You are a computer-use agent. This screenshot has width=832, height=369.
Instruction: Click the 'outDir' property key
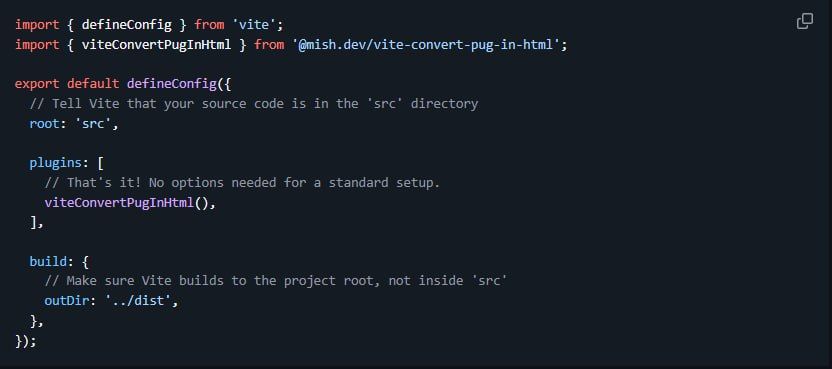pyautogui.click(x=67, y=301)
